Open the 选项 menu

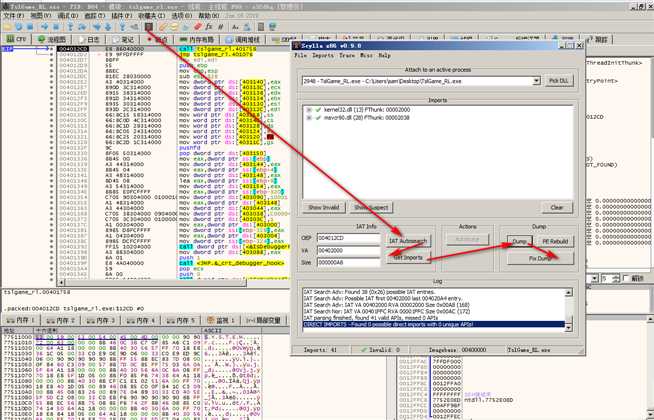coord(181,16)
